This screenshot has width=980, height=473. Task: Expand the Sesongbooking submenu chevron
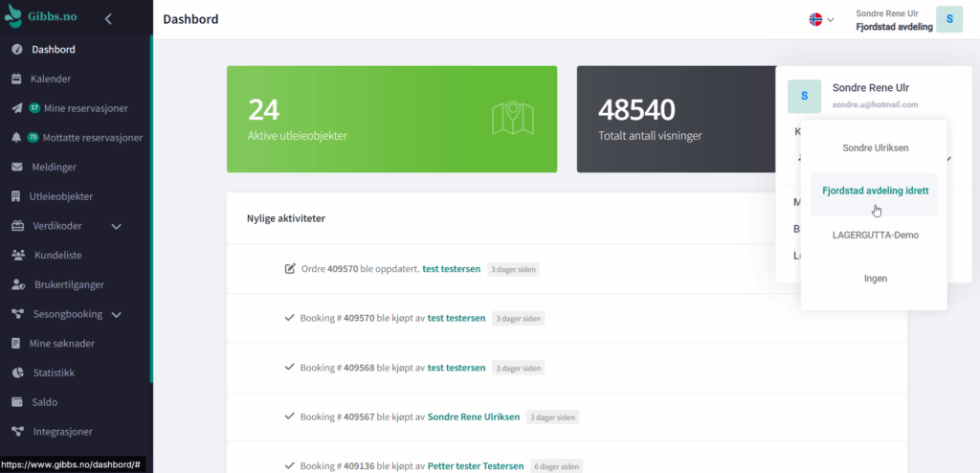coord(116,315)
